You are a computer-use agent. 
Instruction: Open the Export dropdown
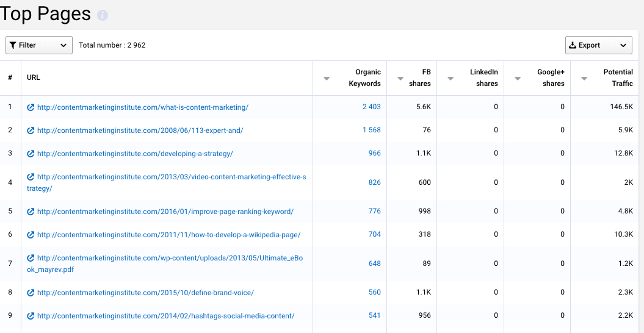(x=598, y=45)
